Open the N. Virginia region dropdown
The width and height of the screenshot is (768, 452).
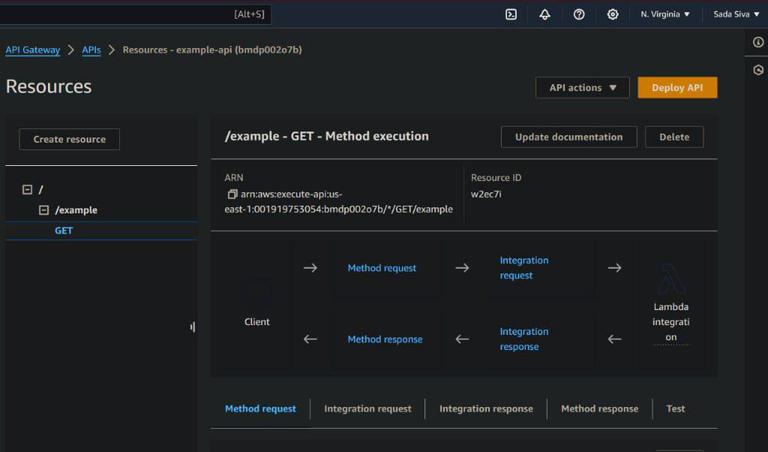665,14
